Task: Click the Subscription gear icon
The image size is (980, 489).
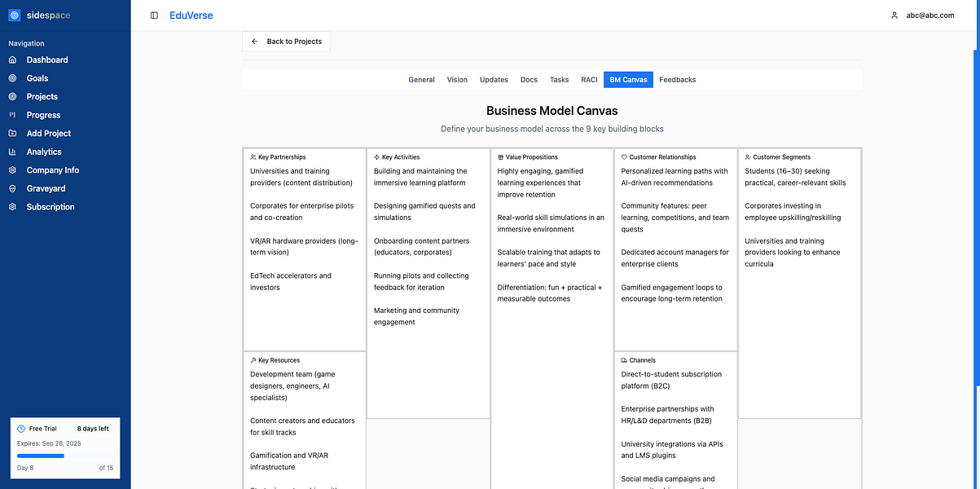Action: pyautogui.click(x=12, y=207)
